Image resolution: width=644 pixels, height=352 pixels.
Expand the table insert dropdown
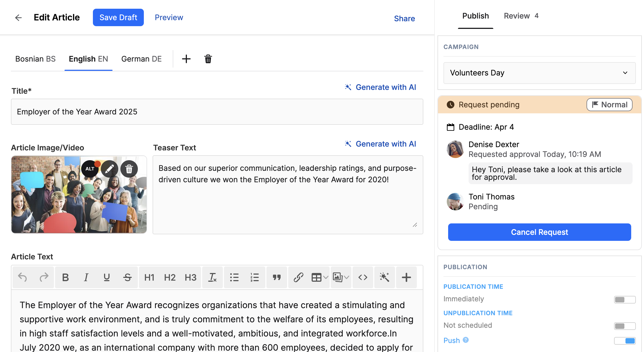click(326, 277)
